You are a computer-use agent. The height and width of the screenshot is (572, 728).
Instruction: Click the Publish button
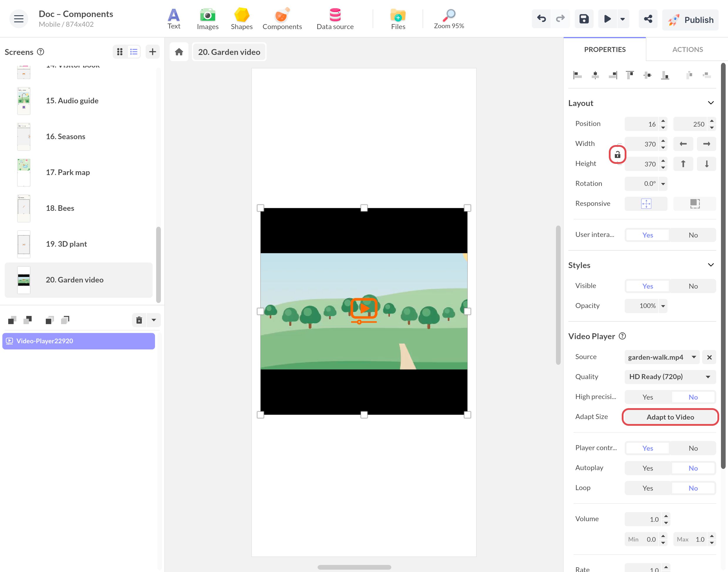point(690,20)
